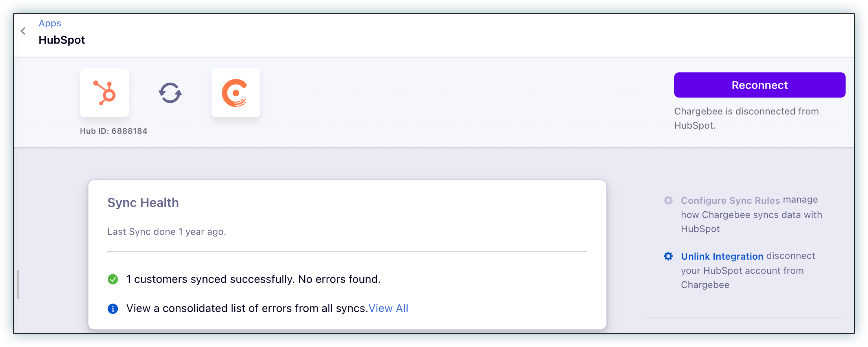
Task: Click the Chargebee logo tile
Action: tap(235, 93)
